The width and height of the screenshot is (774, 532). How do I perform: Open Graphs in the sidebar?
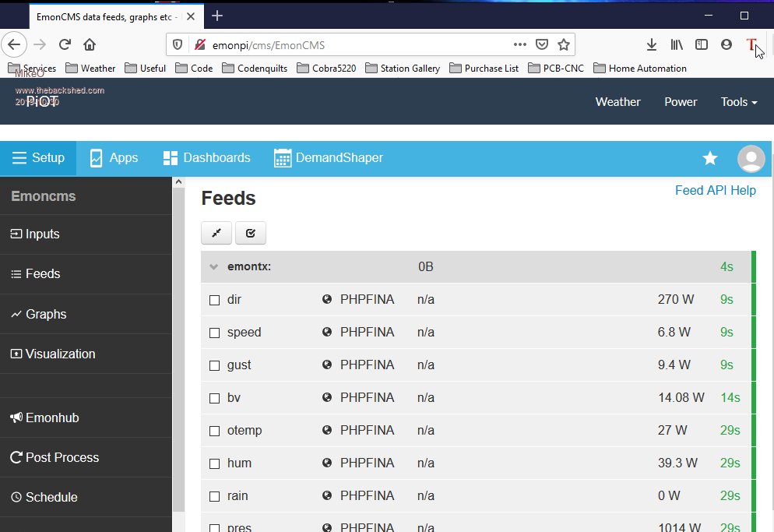(x=45, y=314)
